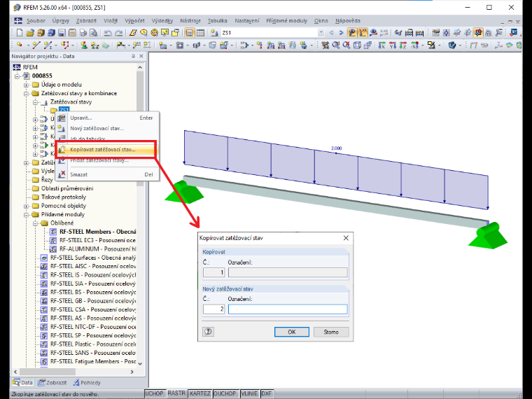532x399 pixels.
Task: Select the new nodal support tool icon
Action: point(84,45)
